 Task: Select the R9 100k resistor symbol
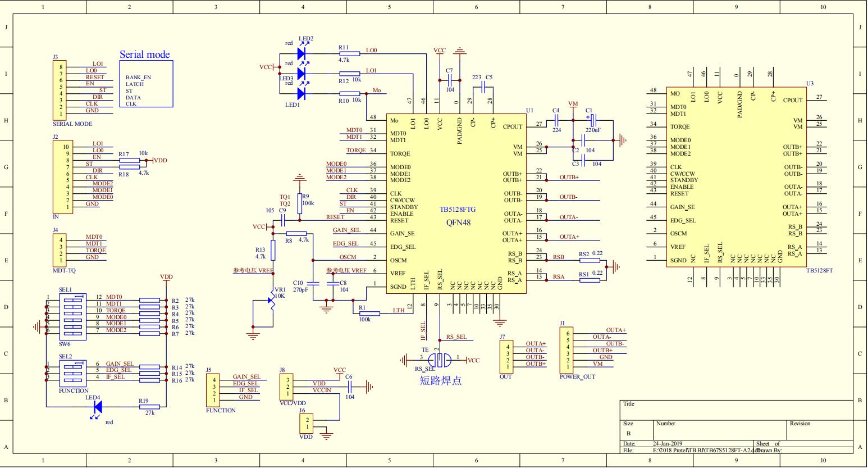coord(299,201)
